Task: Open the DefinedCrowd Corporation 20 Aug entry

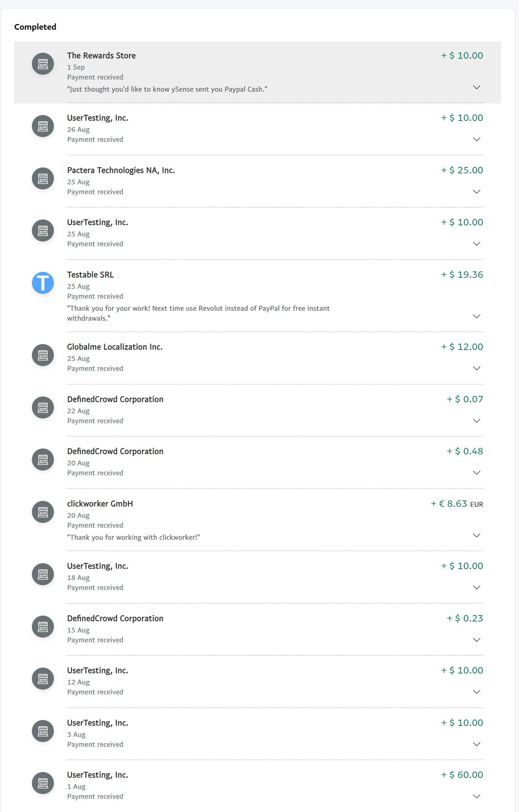Action: 257,462
